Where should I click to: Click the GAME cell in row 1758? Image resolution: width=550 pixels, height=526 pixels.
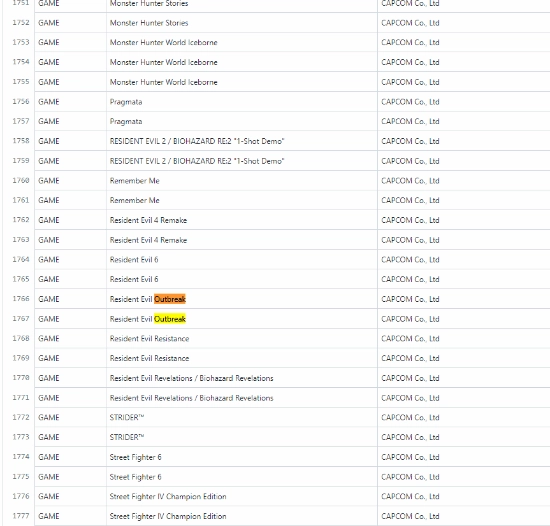point(71,141)
